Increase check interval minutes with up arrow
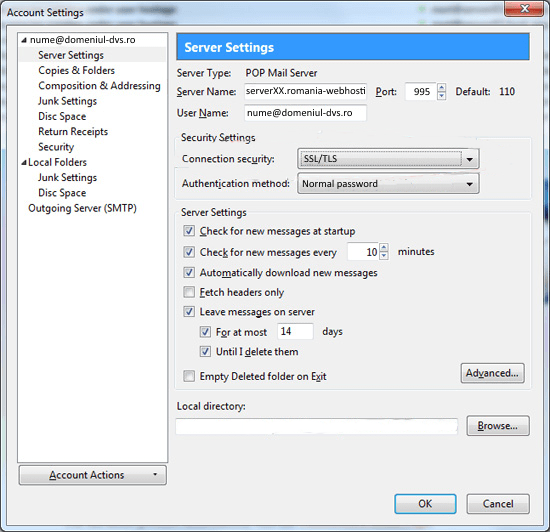Viewport: 550px width, 532px height. tap(384, 247)
